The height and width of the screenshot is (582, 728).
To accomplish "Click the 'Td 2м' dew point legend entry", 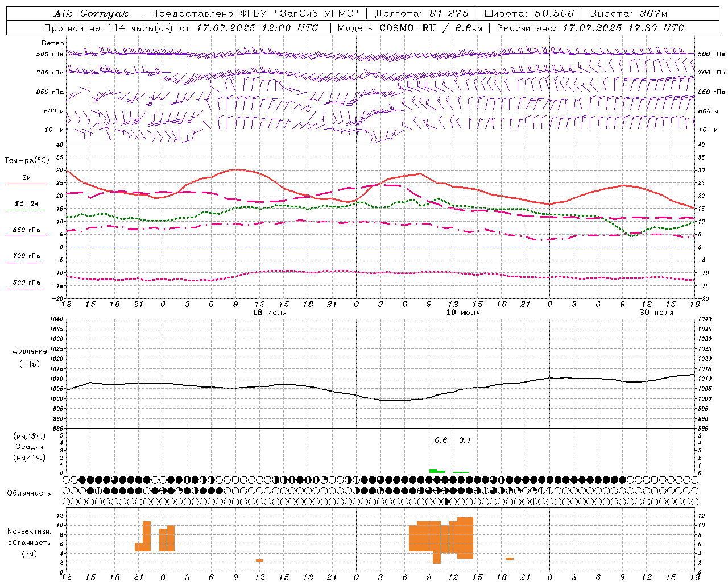I will pyautogui.click(x=27, y=203).
